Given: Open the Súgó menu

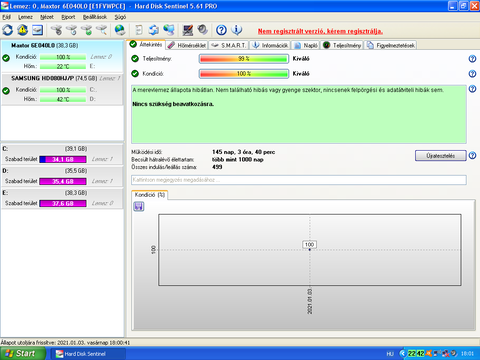Looking at the screenshot, I should pos(120,17).
